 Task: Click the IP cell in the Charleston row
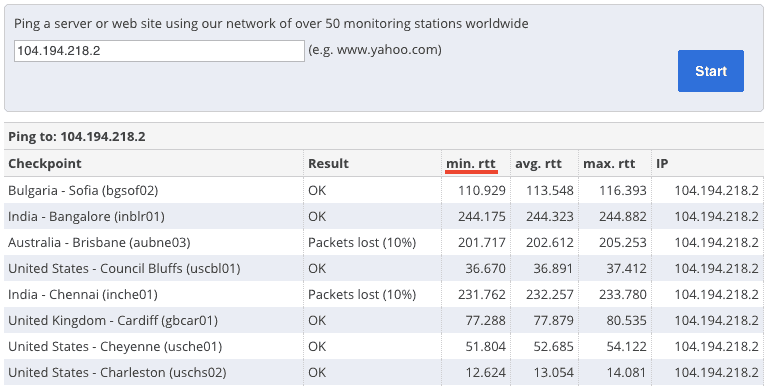[717, 372]
